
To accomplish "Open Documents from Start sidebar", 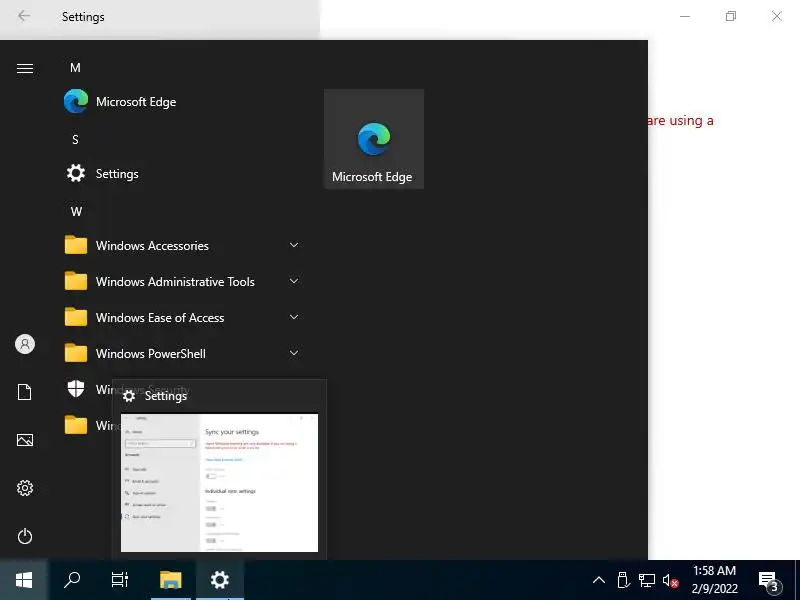I will tap(24, 392).
